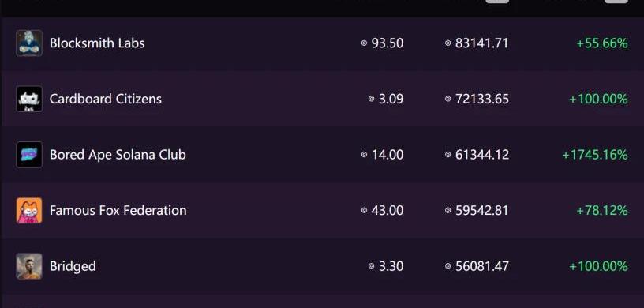Screen dimensions: 644x308
Task: Click the 14.00 floor price value
Action: (x=388, y=155)
